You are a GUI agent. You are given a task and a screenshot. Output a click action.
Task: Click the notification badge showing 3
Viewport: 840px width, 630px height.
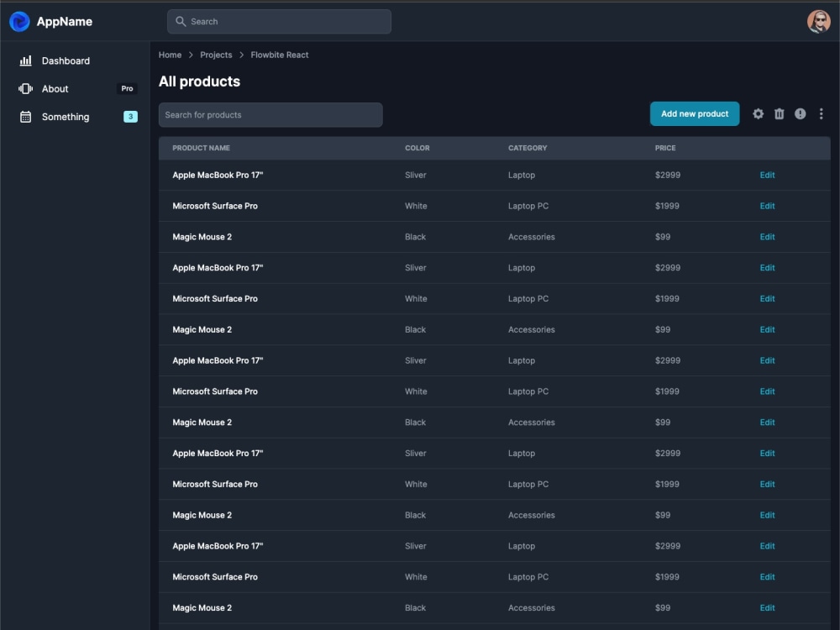pos(131,116)
